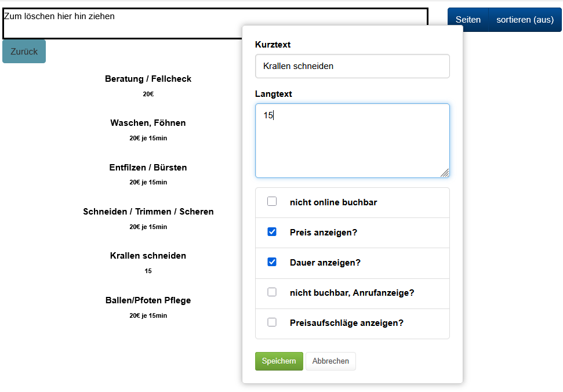The height and width of the screenshot is (392, 563).
Task: Click the Langtext textarea resize handle
Action: click(445, 173)
